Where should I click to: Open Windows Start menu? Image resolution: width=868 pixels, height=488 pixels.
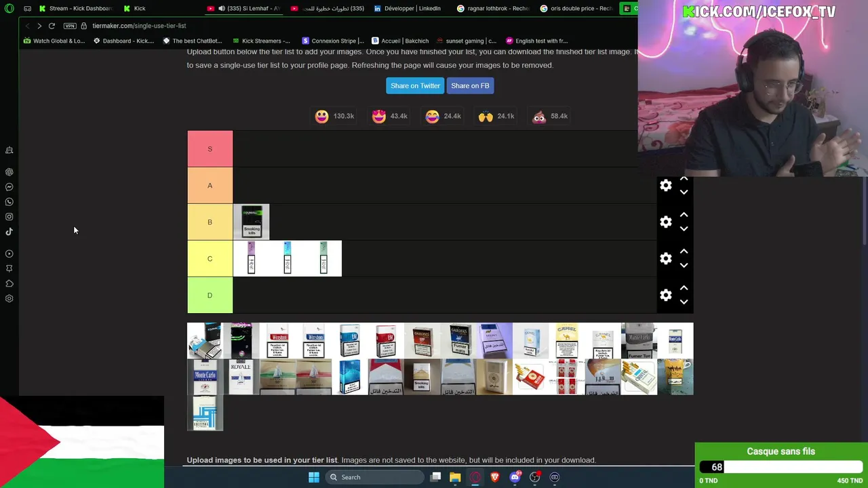point(313,477)
